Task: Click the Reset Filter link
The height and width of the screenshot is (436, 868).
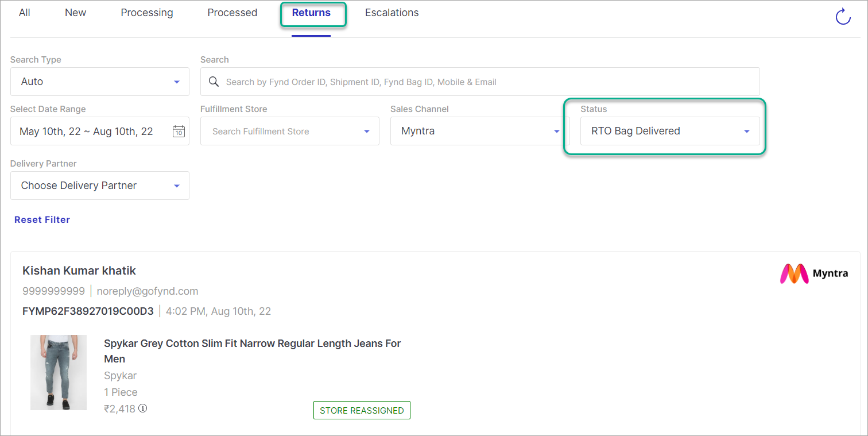Action: pos(42,219)
